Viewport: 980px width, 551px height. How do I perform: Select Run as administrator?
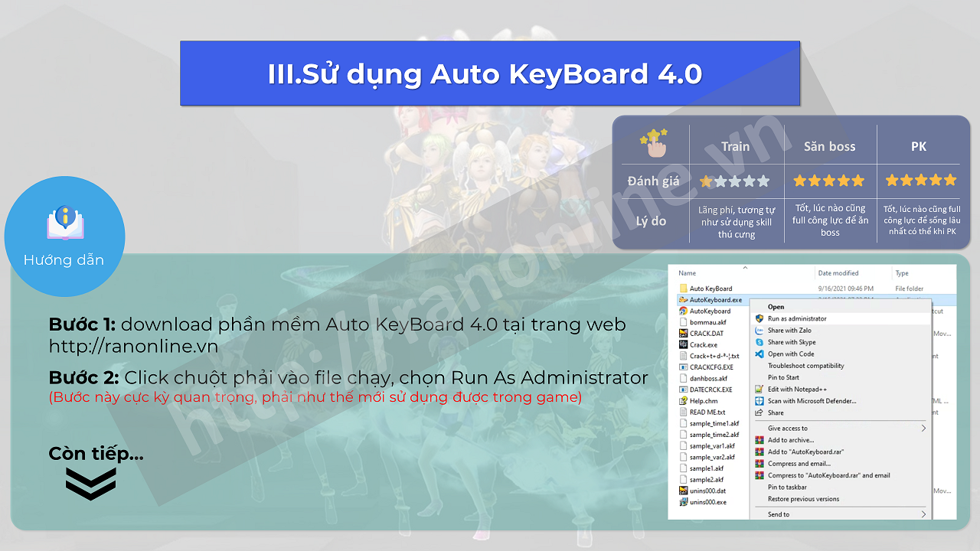pyautogui.click(x=797, y=318)
